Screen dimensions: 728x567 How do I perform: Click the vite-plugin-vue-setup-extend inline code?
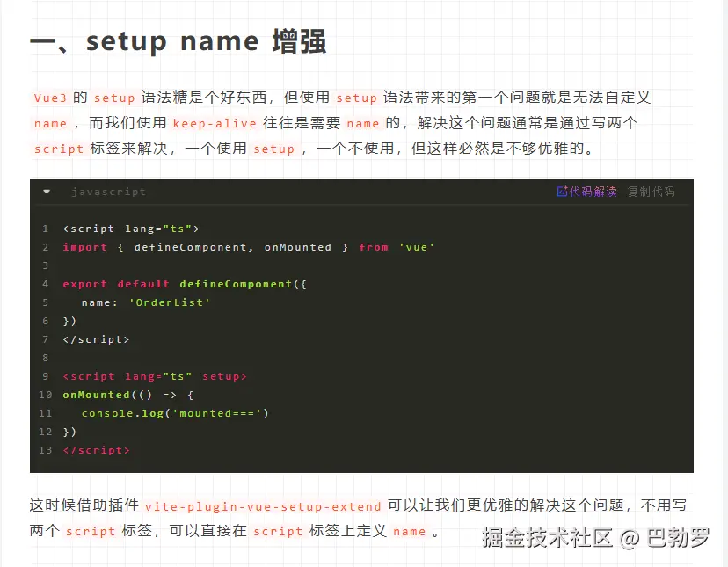tap(263, 506)
